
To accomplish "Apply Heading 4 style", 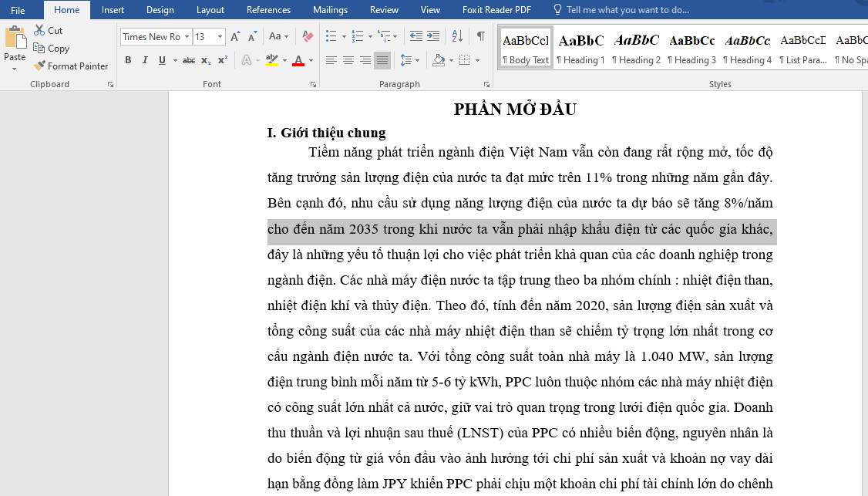I will (x=747, y=48).
